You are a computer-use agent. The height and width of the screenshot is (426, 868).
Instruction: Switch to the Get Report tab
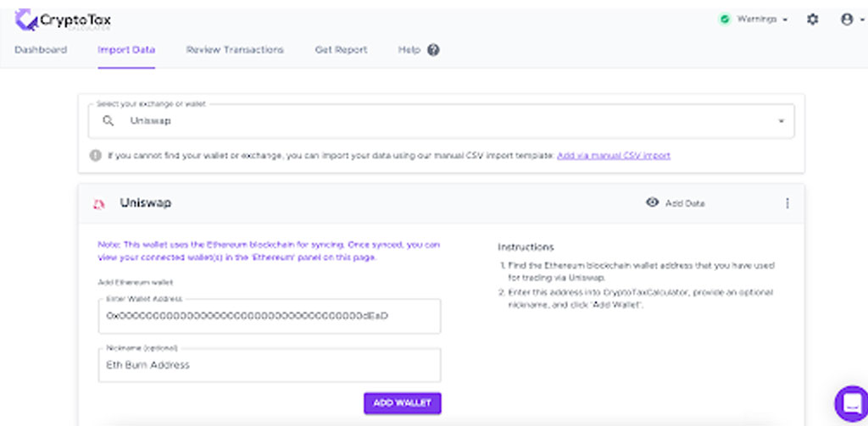(341, 50)
